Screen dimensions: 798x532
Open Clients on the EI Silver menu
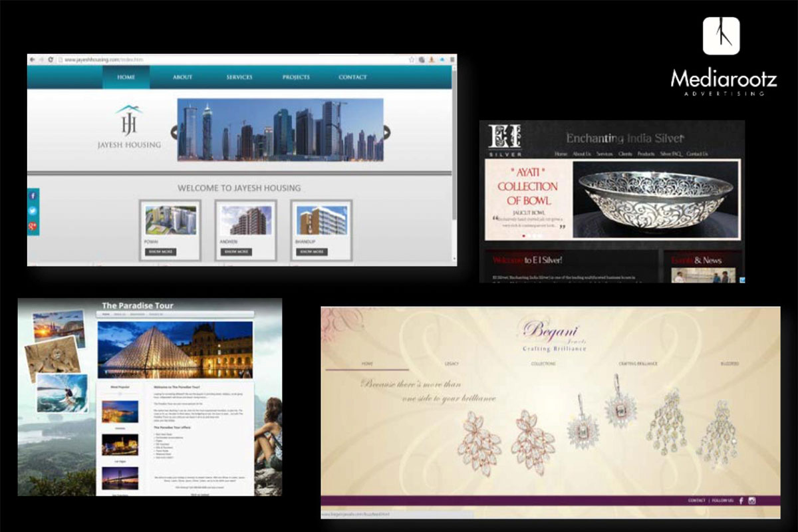625,154
